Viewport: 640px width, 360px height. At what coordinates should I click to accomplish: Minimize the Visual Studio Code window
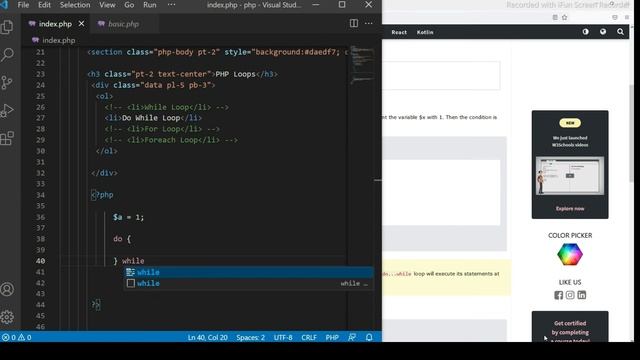pos(316,5)
